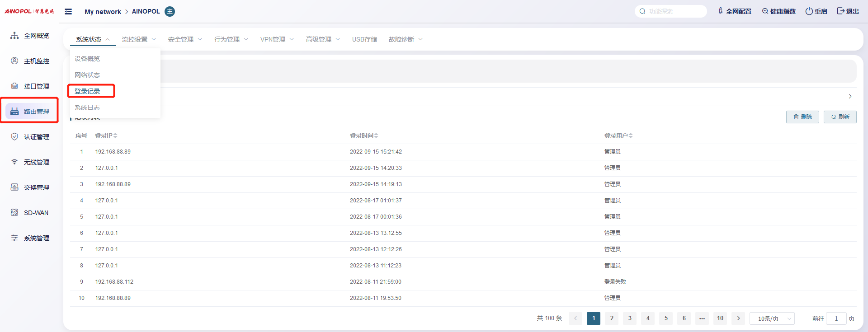Switch to the USB存储 tab
Viewport: 868px width, 332px height.
pos(364,39)
